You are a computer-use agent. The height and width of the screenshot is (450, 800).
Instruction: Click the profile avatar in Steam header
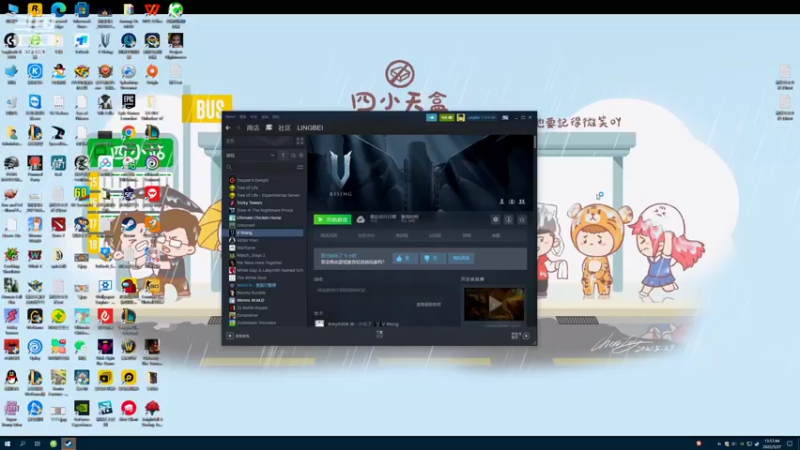(461, 117)
